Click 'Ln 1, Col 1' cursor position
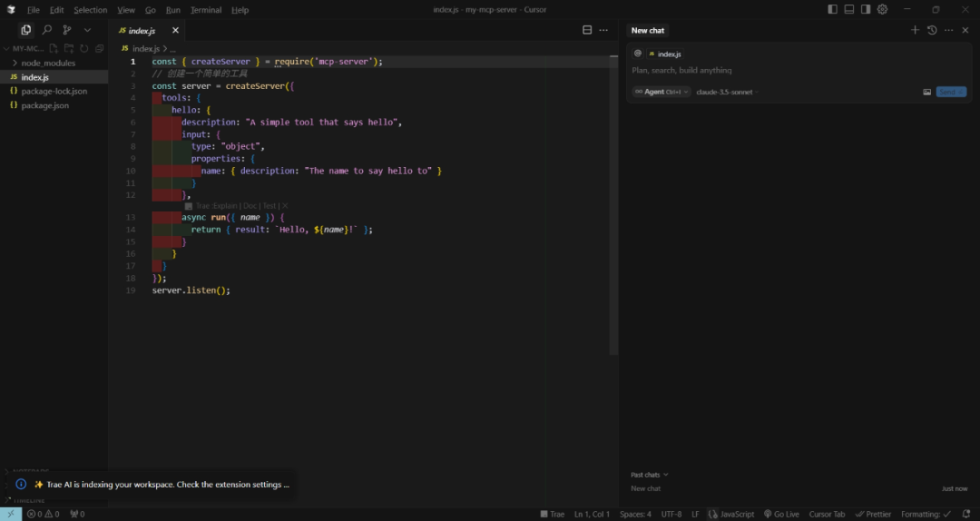The width and height of the screenshot is (980, 521). click(592, 514)
